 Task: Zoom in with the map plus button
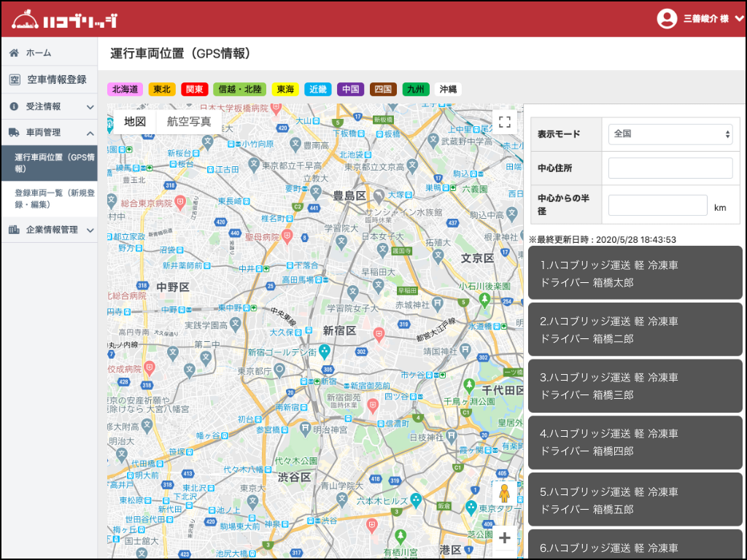[505, 538]
